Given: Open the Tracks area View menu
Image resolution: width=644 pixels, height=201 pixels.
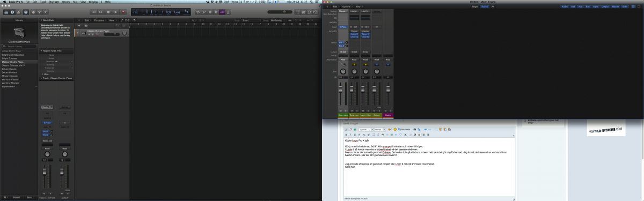Looking at the screenshot, I should click(112, 20).
